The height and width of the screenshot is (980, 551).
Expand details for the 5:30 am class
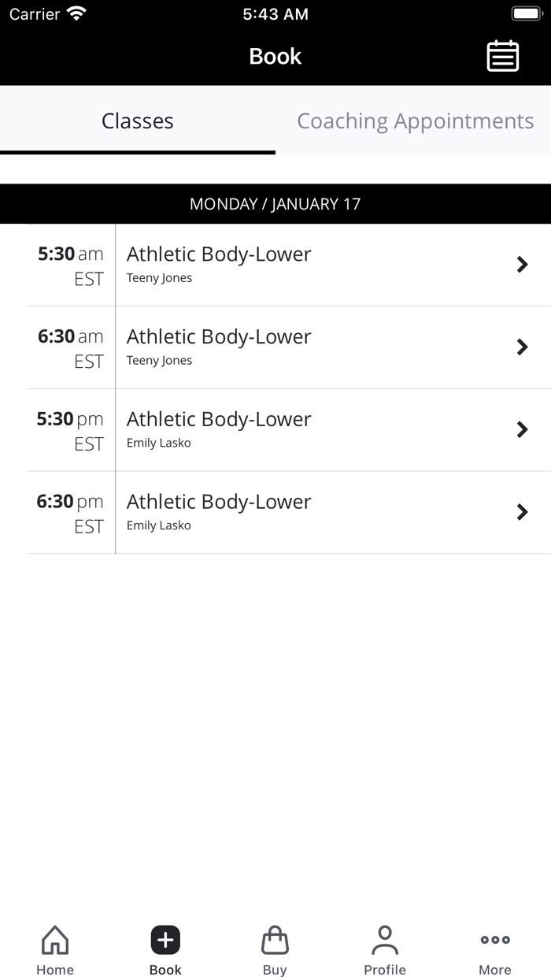pos(522,265)
